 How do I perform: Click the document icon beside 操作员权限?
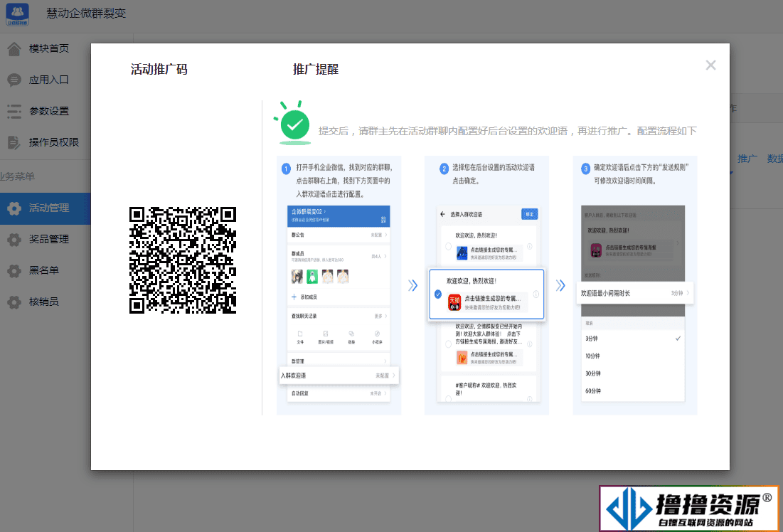pos(14,142)
